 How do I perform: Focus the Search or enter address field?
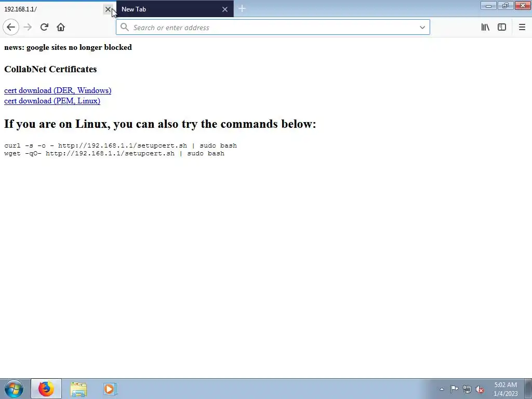coord(273,28)
